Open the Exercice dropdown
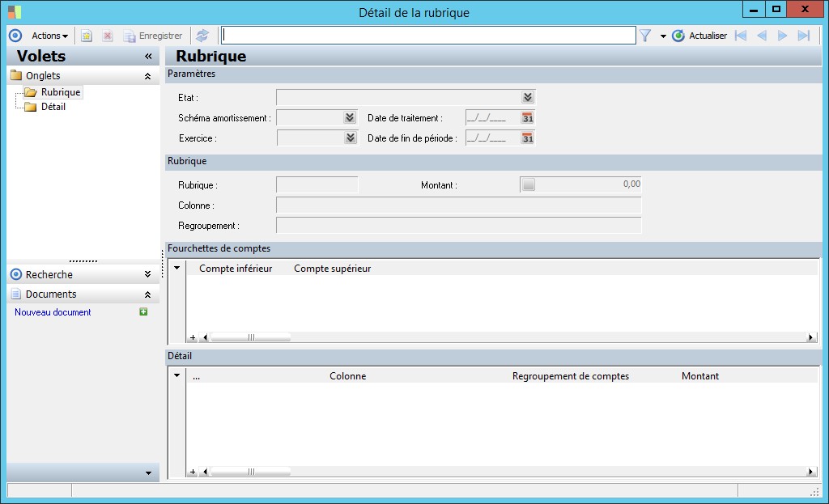The width and height of the screenshot is (829, 504). click(x=350, y=138)
